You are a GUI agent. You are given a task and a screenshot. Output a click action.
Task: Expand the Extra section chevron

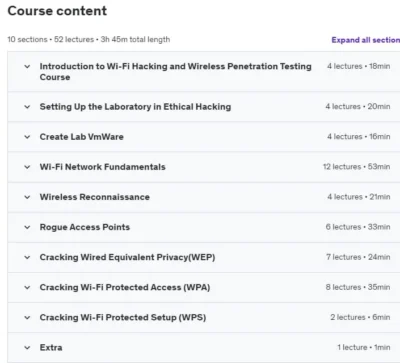[x=27, y=348]
